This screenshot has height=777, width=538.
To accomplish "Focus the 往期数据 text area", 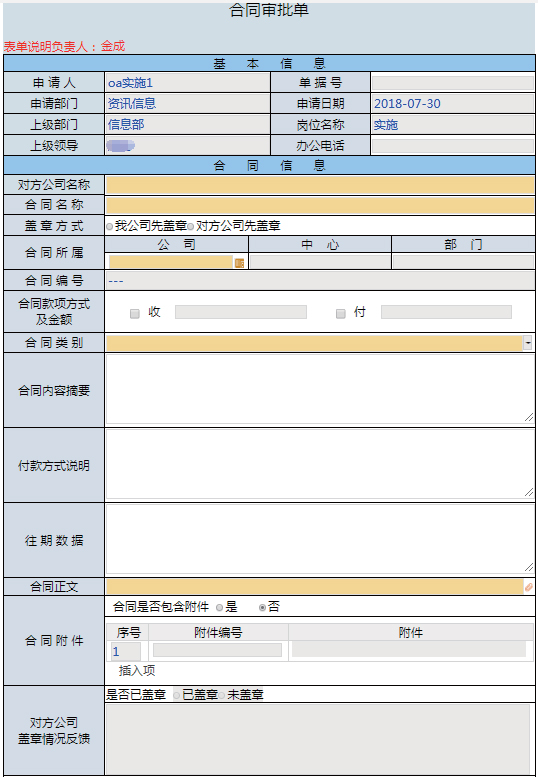I will 320,539.
